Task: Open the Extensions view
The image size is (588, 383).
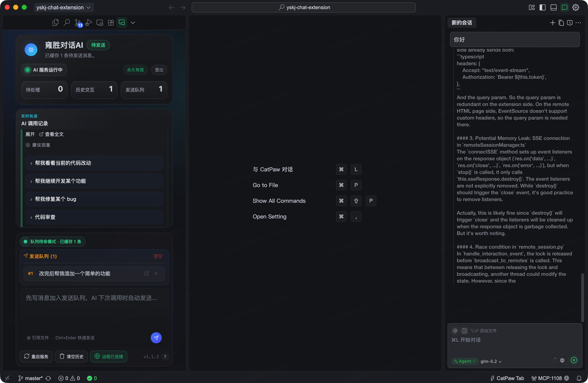Action: tap(111, 23)
